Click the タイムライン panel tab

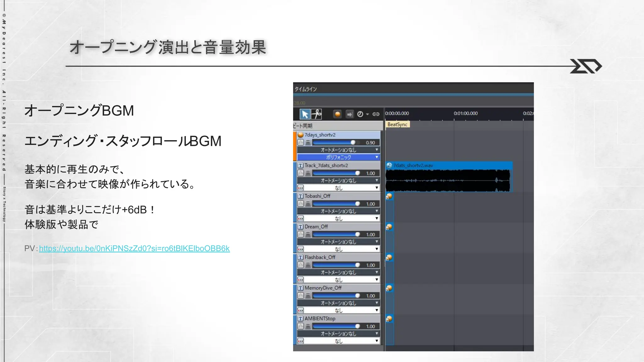click(x=306, y=89)
